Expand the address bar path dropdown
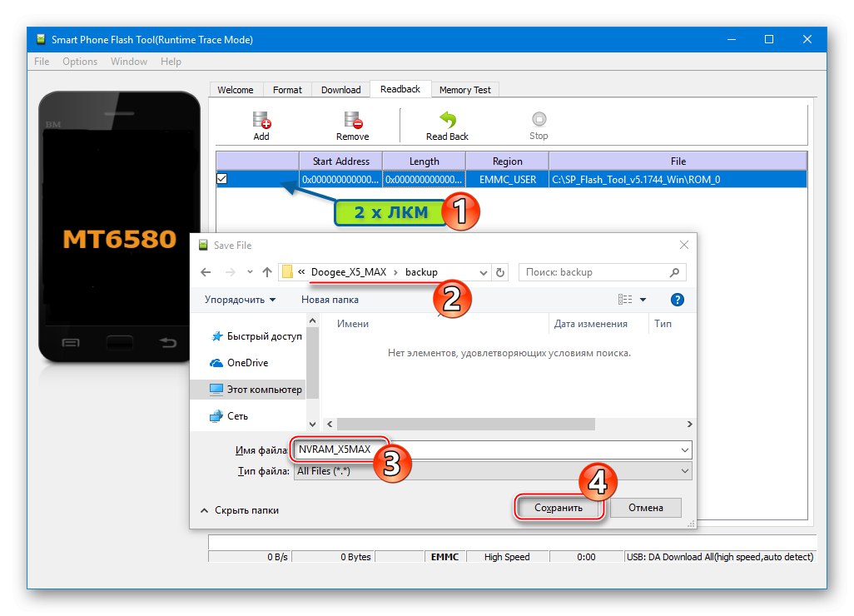This screenshot has width=854, height=616. 483,272
